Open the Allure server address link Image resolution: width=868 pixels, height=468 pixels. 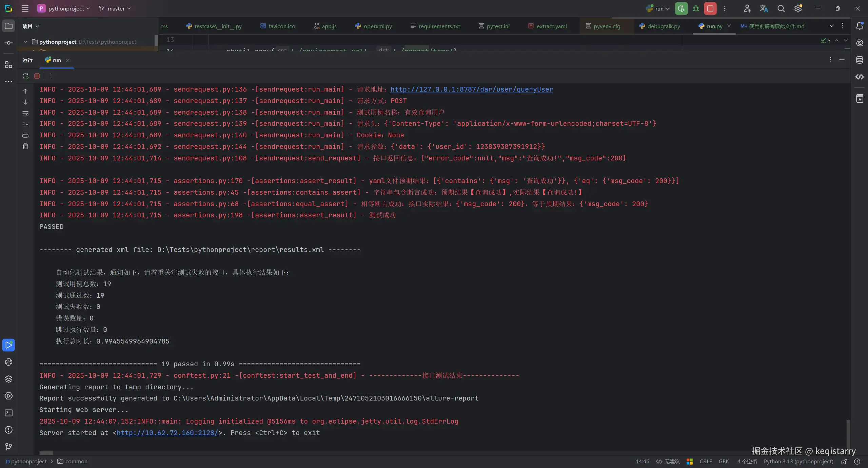click(167, 433)
